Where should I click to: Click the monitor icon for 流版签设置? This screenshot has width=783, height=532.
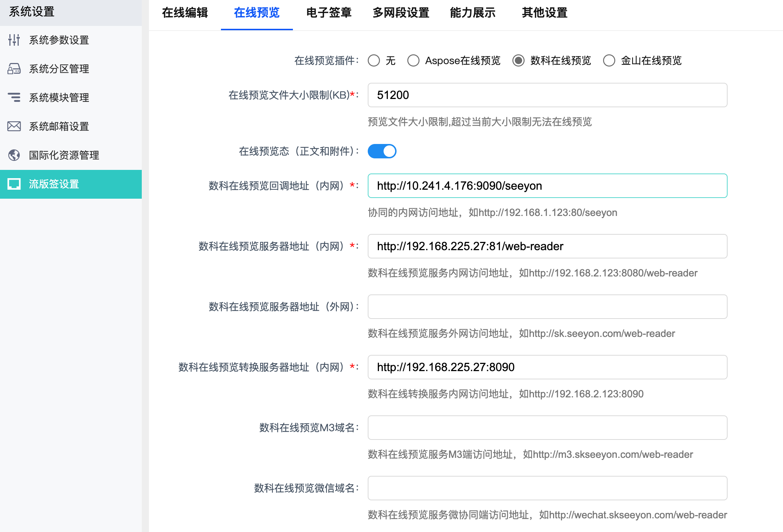14,184
